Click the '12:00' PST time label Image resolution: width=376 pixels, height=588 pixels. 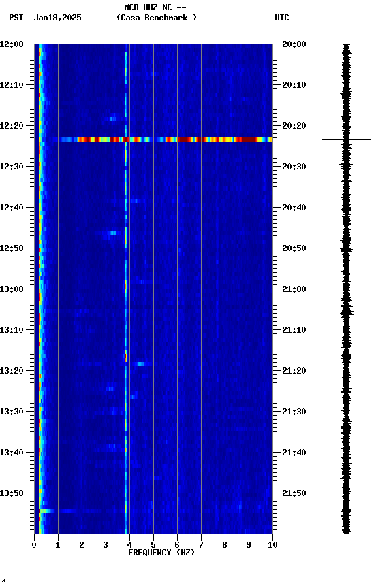[12, 44]
